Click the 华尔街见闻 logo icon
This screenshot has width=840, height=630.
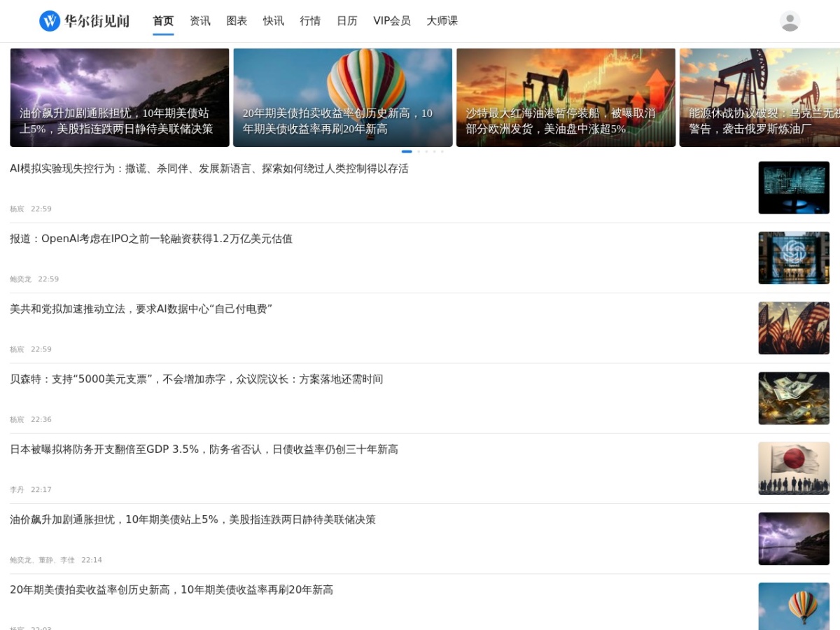pos(50,21)
